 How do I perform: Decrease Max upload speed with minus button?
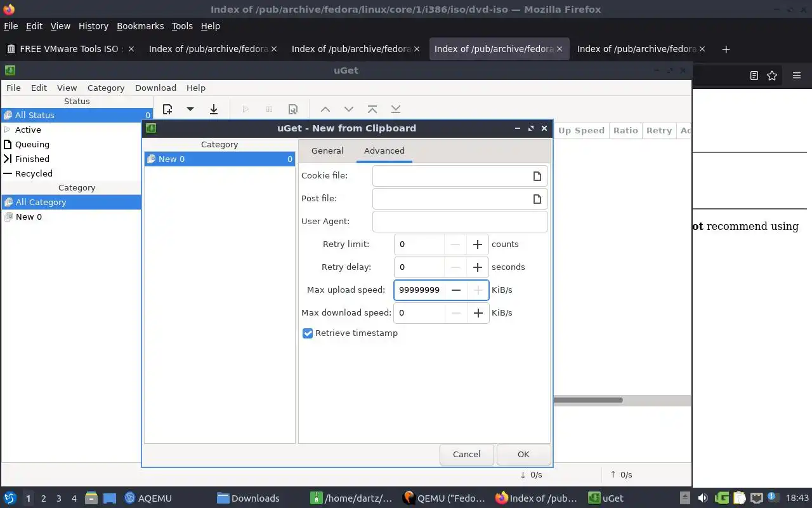pos(455,290)
